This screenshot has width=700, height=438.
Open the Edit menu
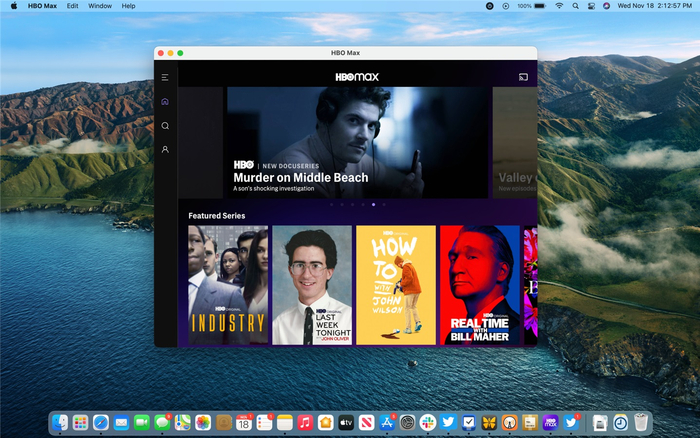pos(73,6)
